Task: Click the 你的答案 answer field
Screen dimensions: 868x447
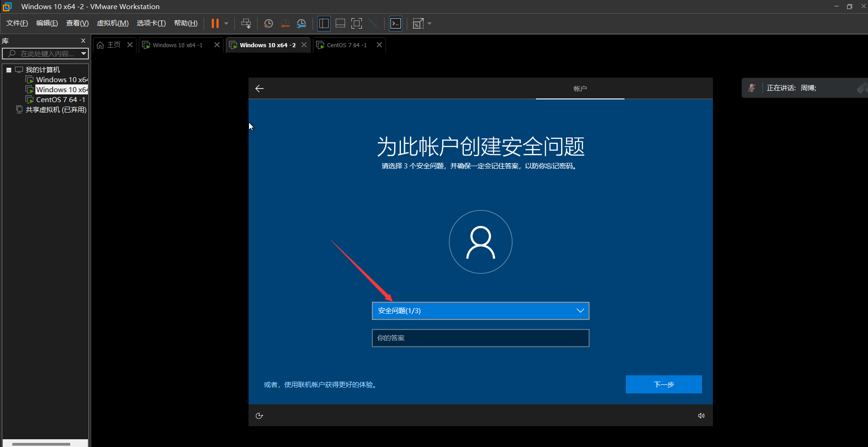Action: 481,338
